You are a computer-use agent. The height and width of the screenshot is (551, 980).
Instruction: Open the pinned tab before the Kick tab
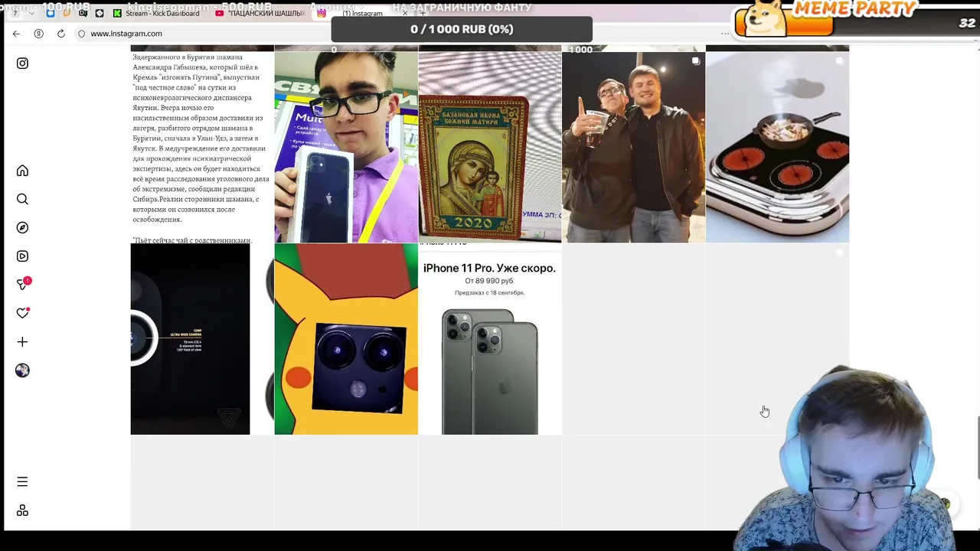click(100, 13)
